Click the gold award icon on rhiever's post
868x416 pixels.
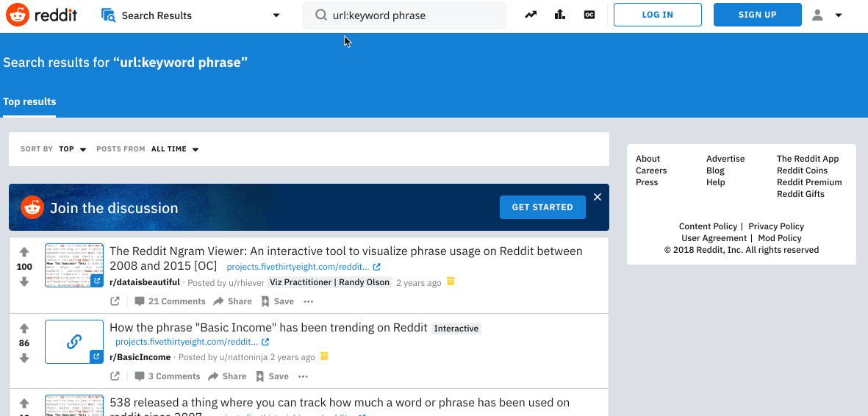[451, 281]
